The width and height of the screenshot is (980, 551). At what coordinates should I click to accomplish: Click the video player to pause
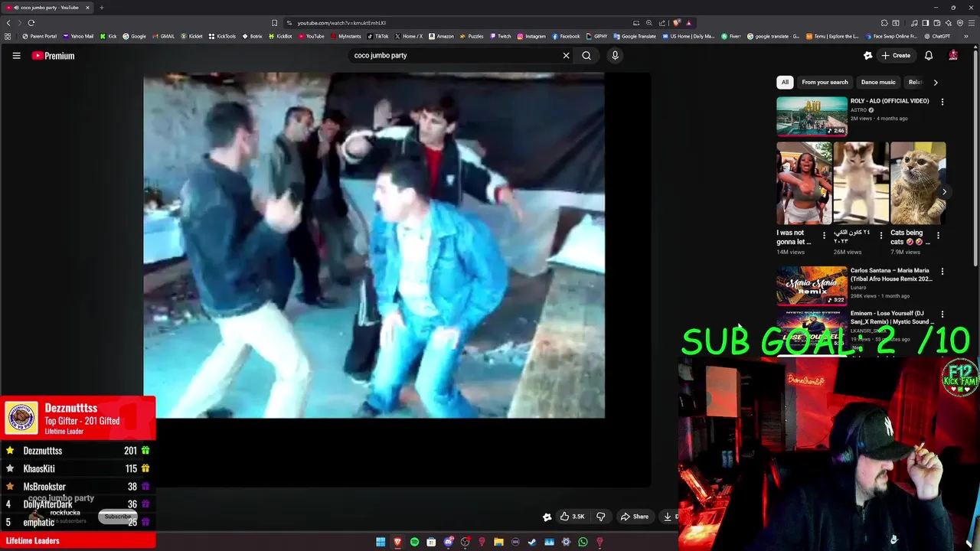click(374, 245)
